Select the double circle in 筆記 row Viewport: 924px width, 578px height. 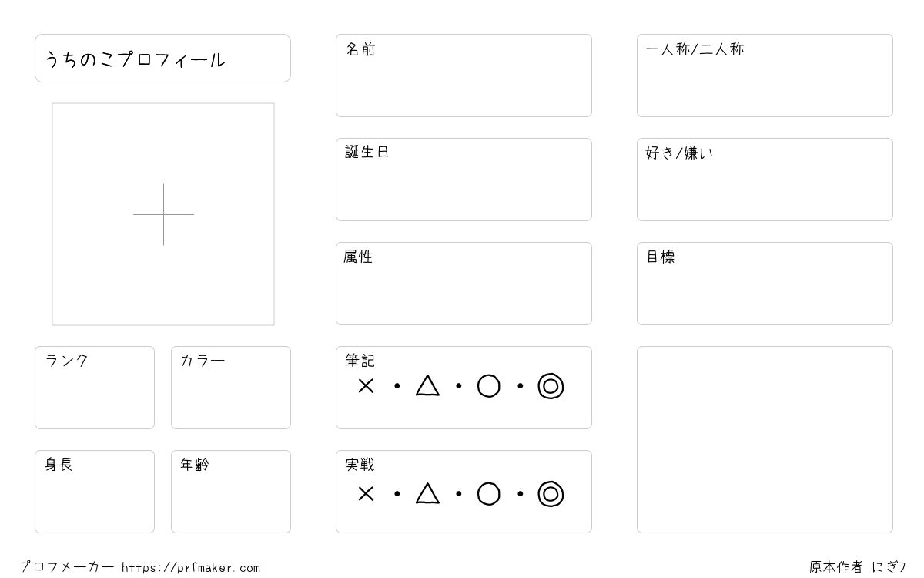tap(551, 386)
